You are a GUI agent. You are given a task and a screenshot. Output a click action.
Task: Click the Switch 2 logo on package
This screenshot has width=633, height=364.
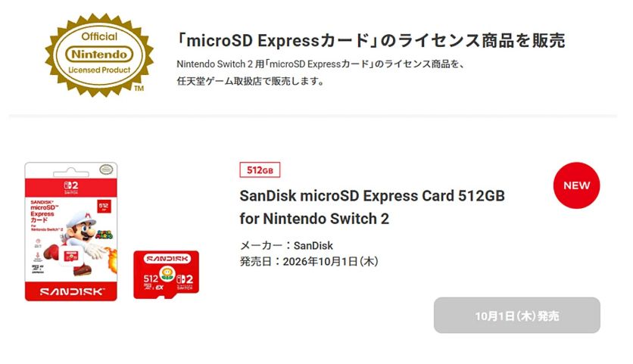coord(71,188)
